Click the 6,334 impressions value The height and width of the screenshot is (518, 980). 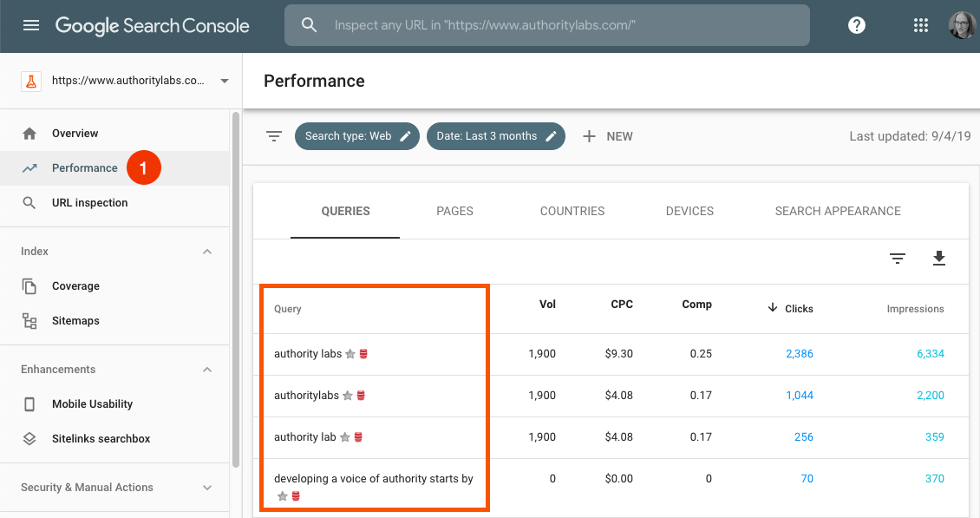click(x=931, y=354)
